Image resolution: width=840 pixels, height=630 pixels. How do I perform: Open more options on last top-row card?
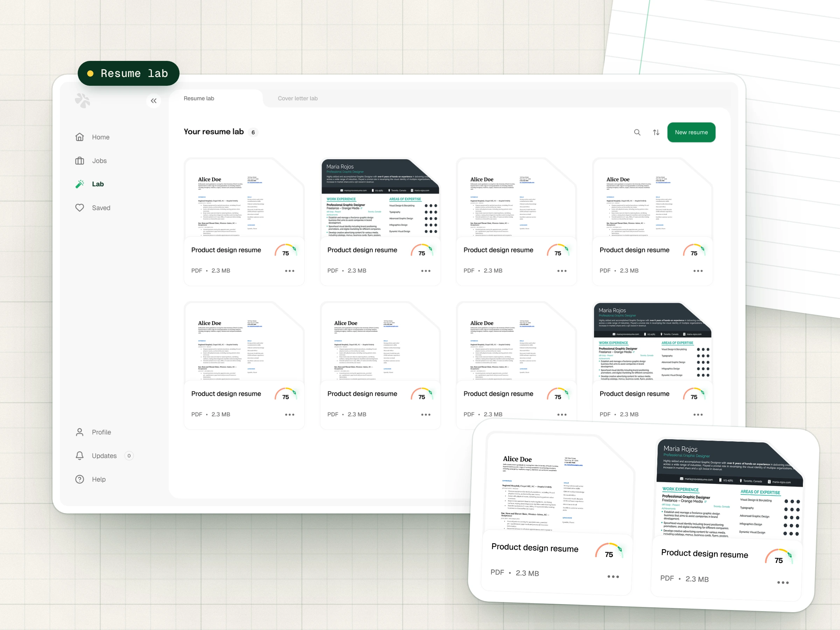pos(698,271)
